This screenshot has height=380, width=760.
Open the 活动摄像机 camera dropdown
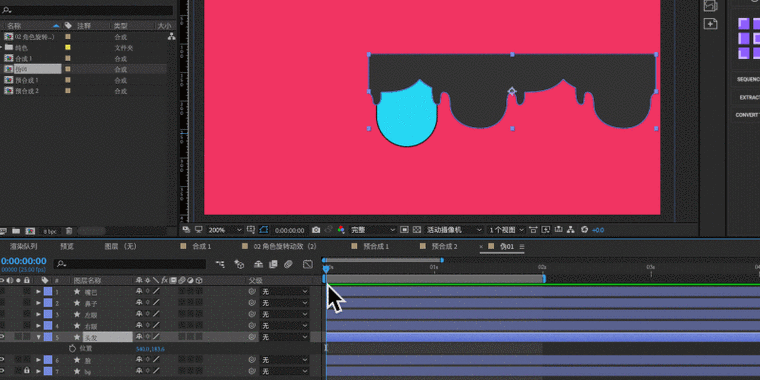[454, 230]
